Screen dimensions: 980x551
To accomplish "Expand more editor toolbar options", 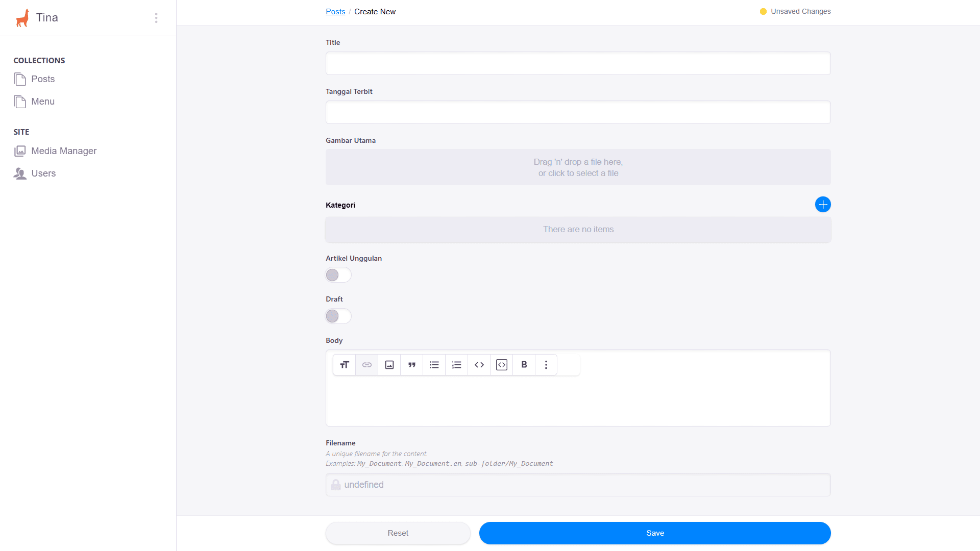I will (x=546, y=365).
